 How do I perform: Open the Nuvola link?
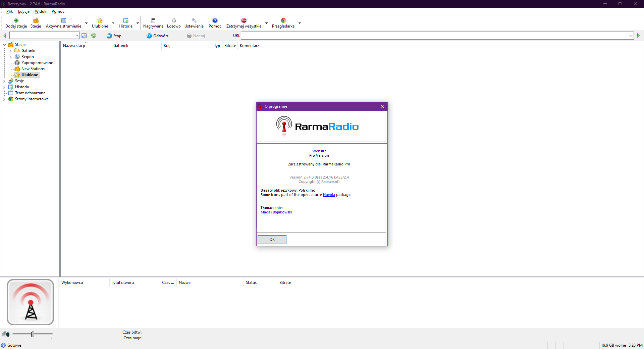point(329,195)
